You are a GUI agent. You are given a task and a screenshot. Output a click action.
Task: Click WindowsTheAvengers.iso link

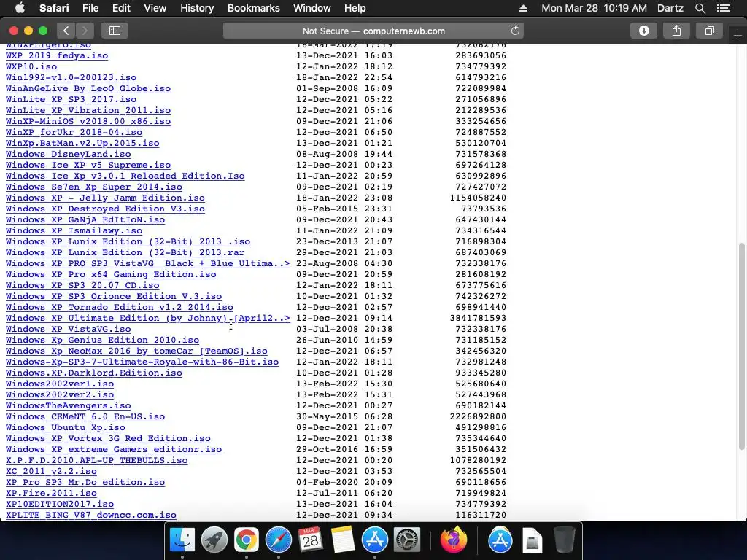point(68,406)
